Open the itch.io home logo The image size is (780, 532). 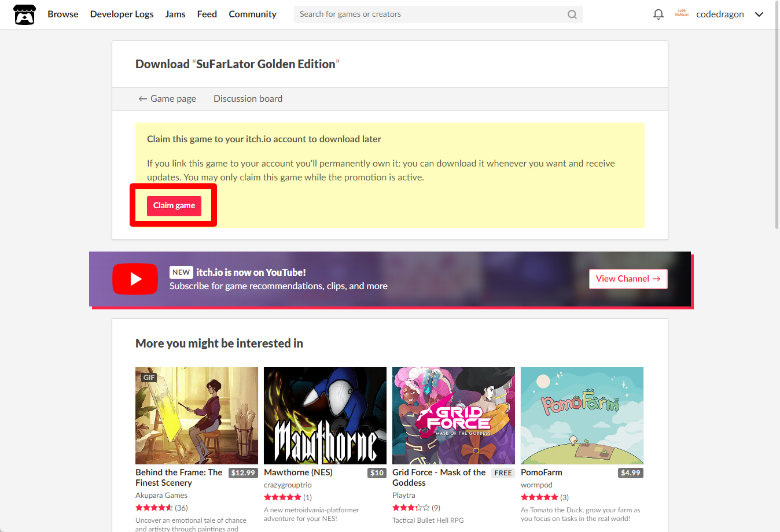click(x=24, y=14)
